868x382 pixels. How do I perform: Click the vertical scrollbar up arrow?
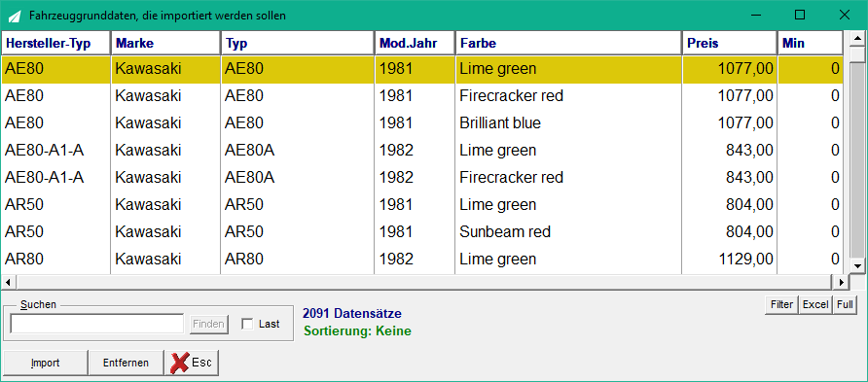tap(857, 39)
